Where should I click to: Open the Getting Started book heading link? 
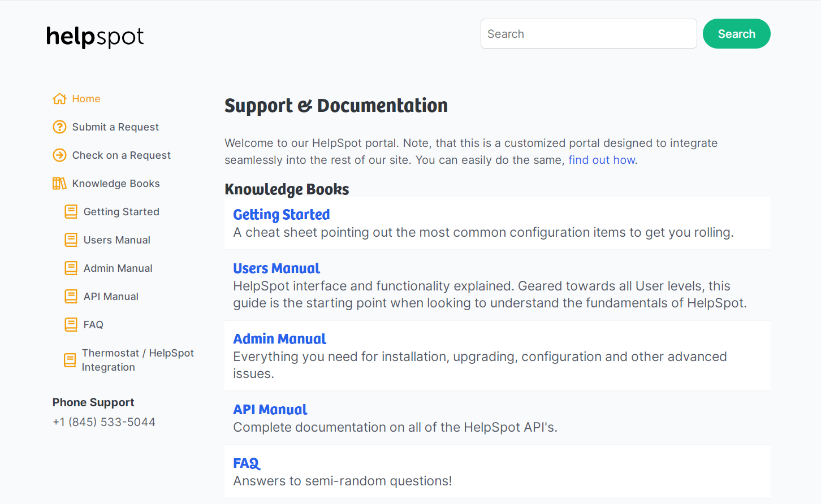(x=281, y=215)
